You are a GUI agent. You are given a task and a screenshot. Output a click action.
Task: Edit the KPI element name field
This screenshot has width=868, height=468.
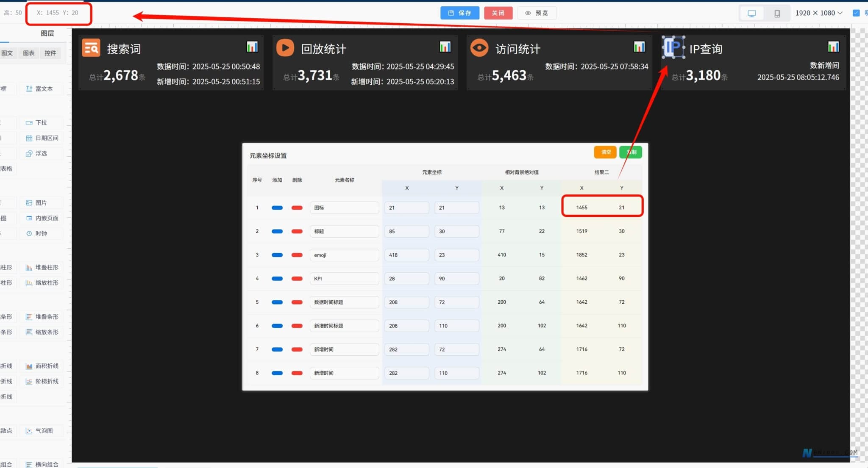click(344, 279)
